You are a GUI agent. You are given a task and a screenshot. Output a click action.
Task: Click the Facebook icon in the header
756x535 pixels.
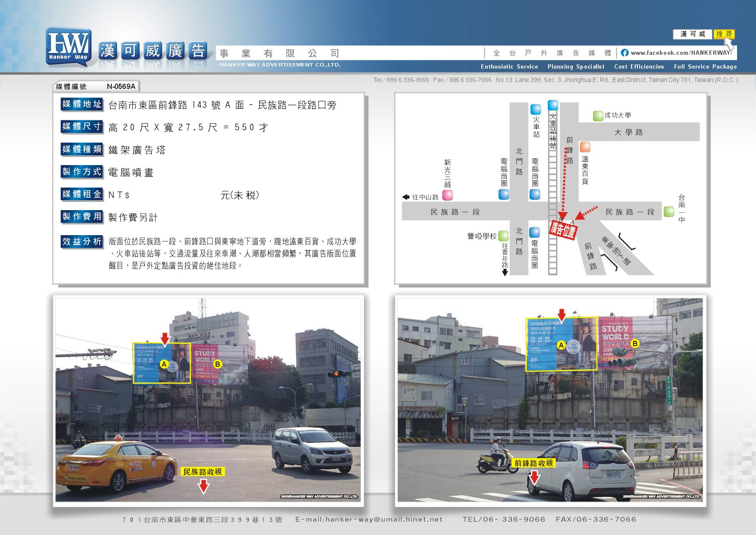pos(624,53)
